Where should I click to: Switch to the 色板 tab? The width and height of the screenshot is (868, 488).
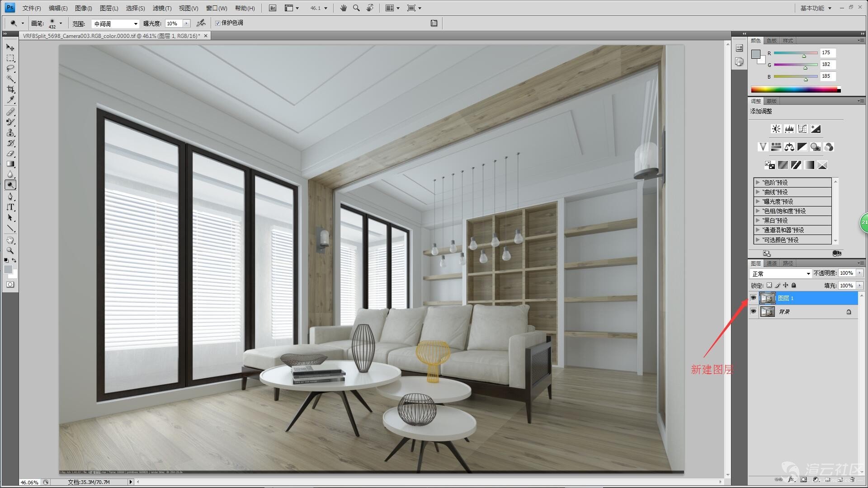[x=772, y=41]
